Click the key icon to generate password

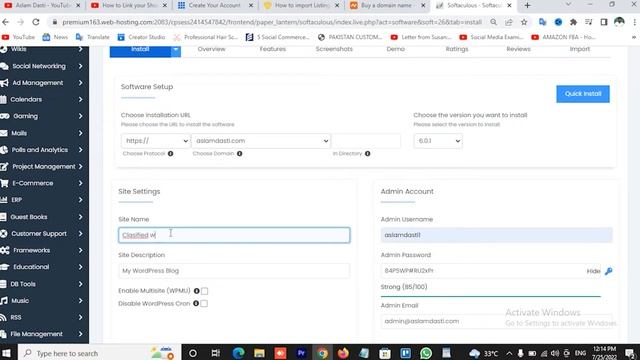pos(608,271)
